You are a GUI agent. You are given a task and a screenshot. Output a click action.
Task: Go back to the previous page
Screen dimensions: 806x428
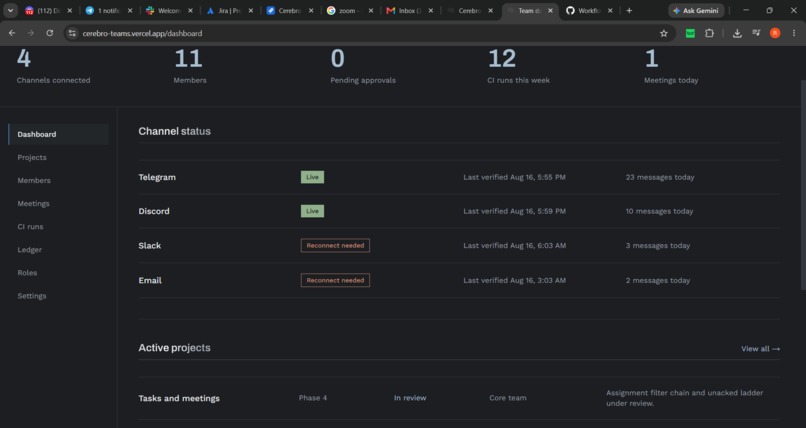[x=12, y=33]
